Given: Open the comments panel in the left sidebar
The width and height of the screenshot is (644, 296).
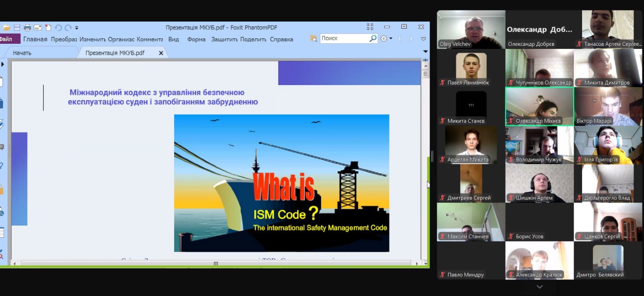Looking at the screenshot, I should point(2,147).
